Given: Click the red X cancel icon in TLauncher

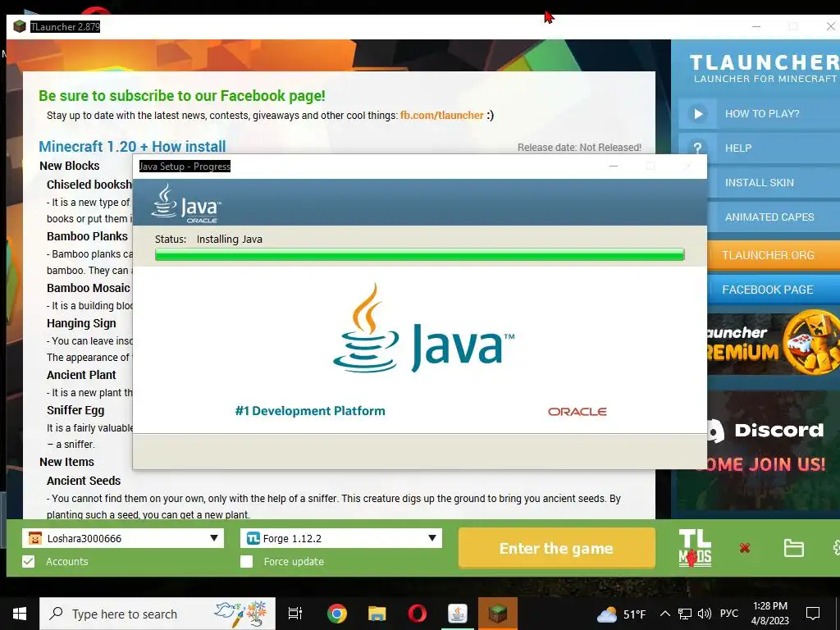Looking at the screenshot, I should tap(744, 547).
